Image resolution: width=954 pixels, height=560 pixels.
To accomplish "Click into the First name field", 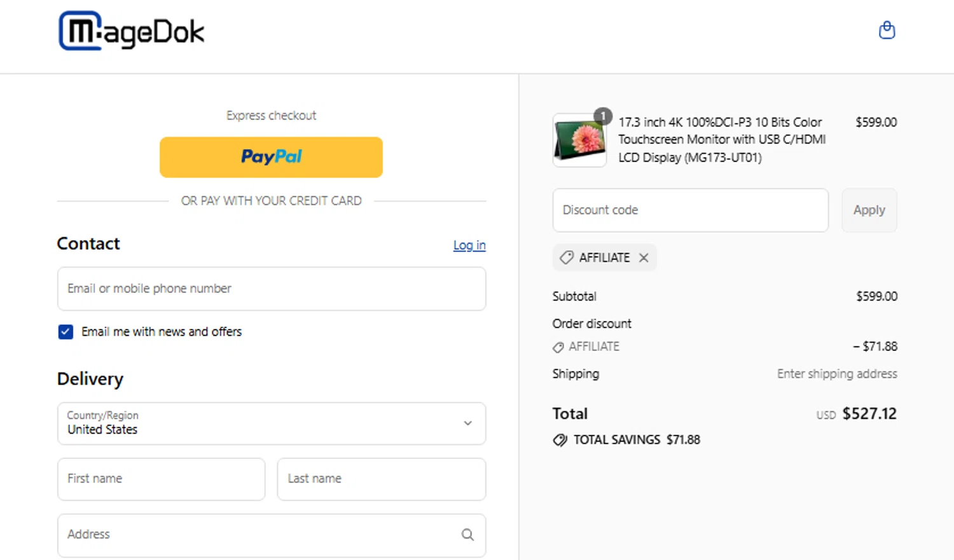I will point(161,479).
